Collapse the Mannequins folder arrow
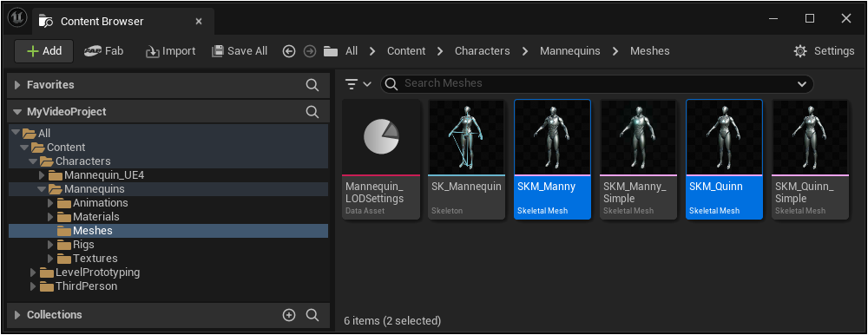 42,189
